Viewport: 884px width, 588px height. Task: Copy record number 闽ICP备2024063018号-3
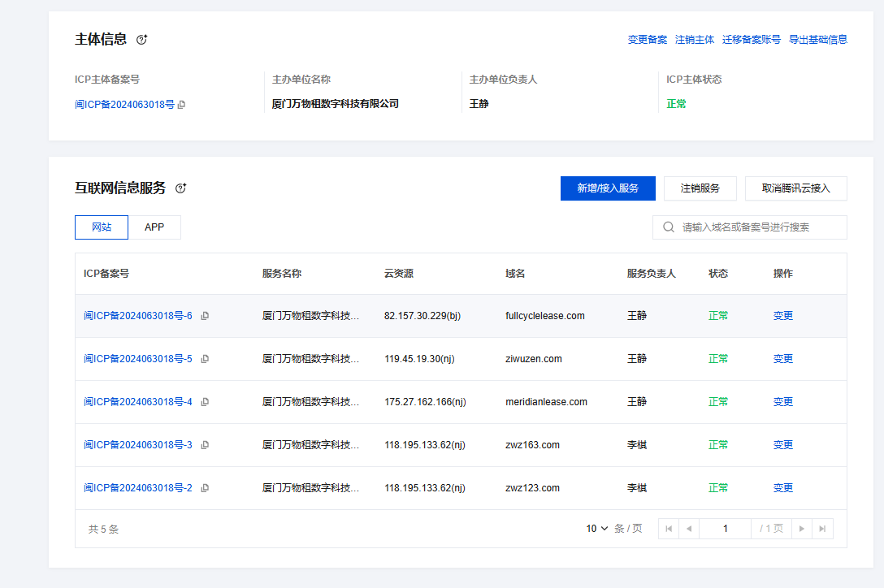(206, 445)
